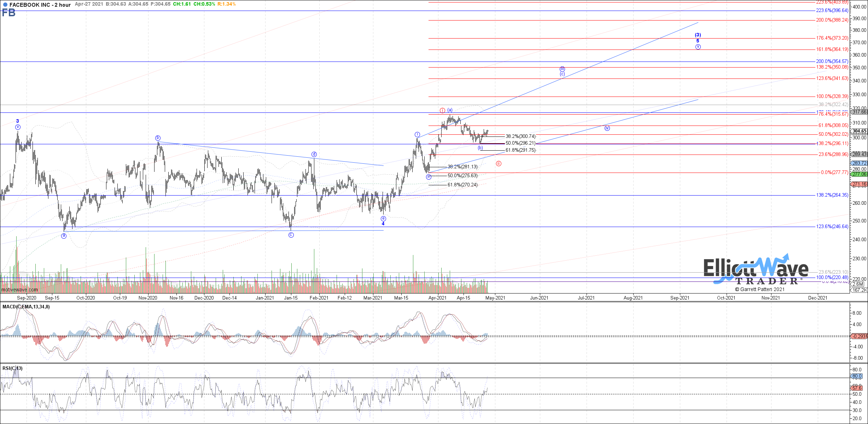Viewport: 868px width, 424px height.
Task: Select the 200.0%(388.24) red Fibonacci label
Action: coord(832,20)
